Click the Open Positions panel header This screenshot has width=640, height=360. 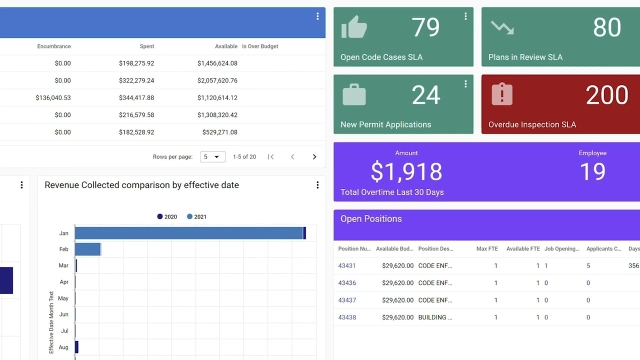point(487,225)
